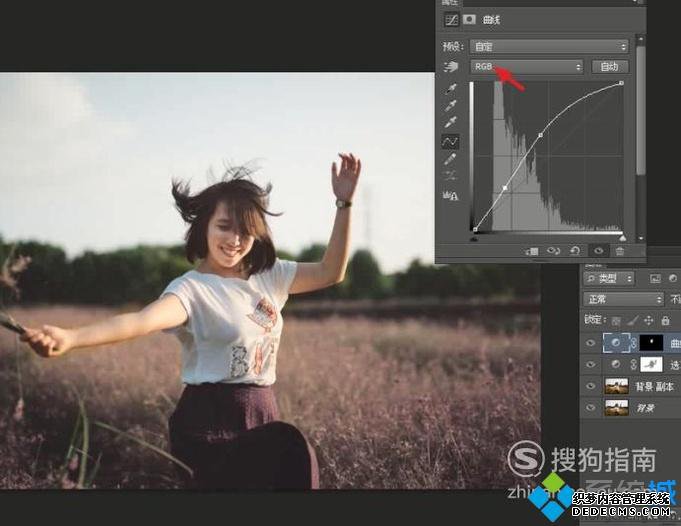Open the RGB channel dropdown
This screenshot has width=681, height=526.
(527, 67)
